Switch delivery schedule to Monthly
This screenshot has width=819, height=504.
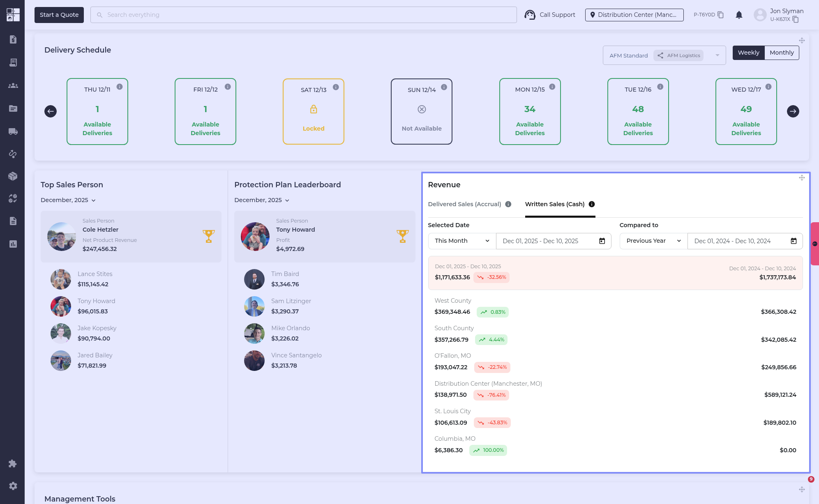[782, 53]
